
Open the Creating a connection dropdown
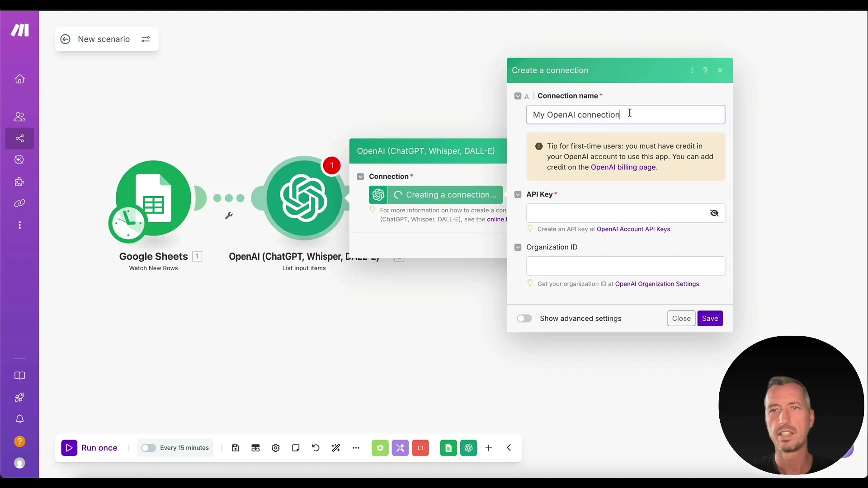tap(445, 195)
